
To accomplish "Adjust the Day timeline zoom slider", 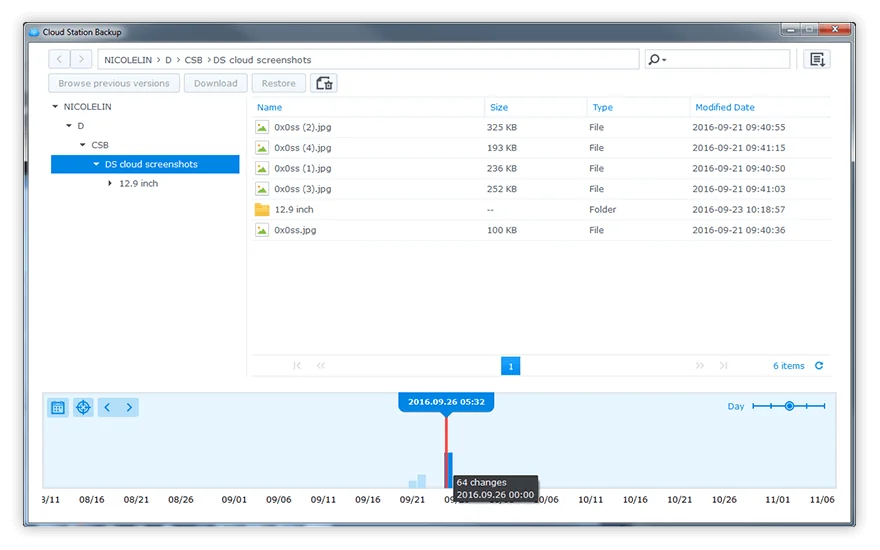I will (x=789, y=406).
